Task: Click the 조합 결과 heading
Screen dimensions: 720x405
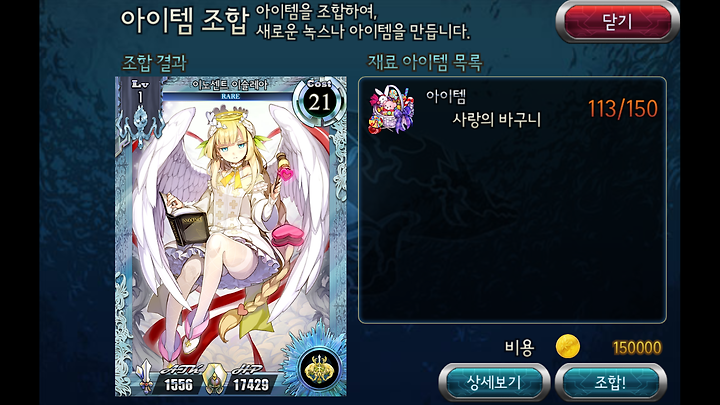Action: coord(154,63)
